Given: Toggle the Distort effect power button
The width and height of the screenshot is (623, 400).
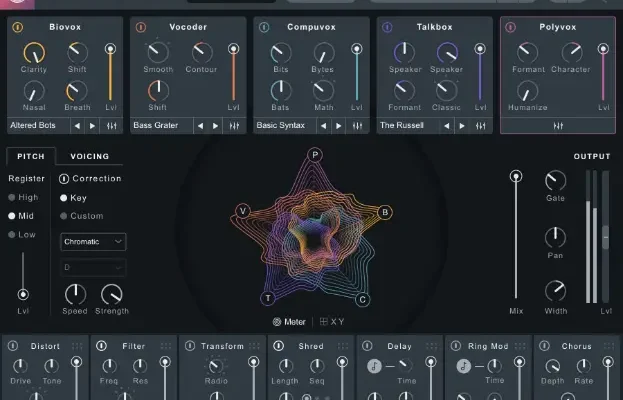Looking at the screenshot, I should pyautogui.click(x=14, y=346).
